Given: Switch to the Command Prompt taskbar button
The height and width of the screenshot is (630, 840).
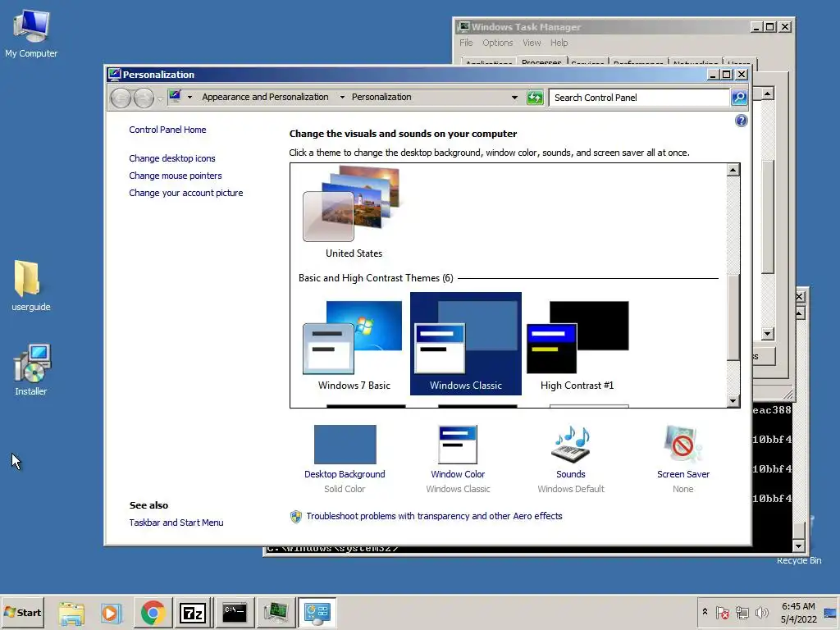Looking at the screenshot, I should (234, 613).
